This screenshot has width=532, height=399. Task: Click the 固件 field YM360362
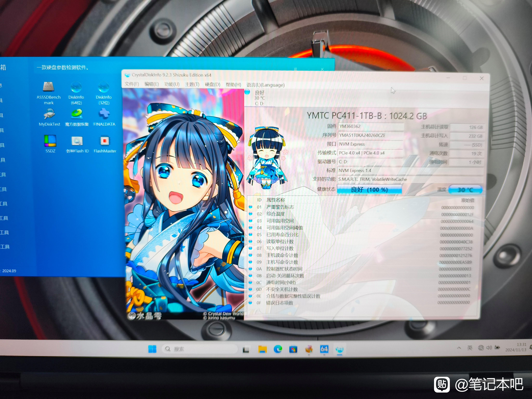click(x=371, y=127)
